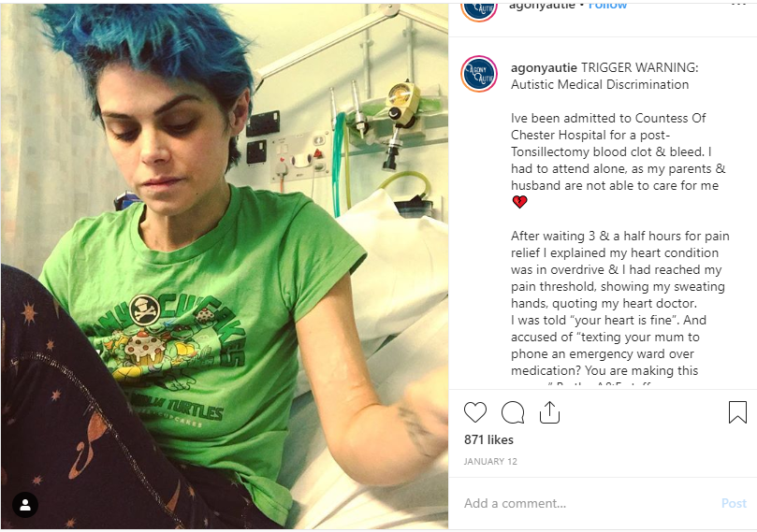Click the hospital photo of blue-haired person

click(x=225, y=266)
